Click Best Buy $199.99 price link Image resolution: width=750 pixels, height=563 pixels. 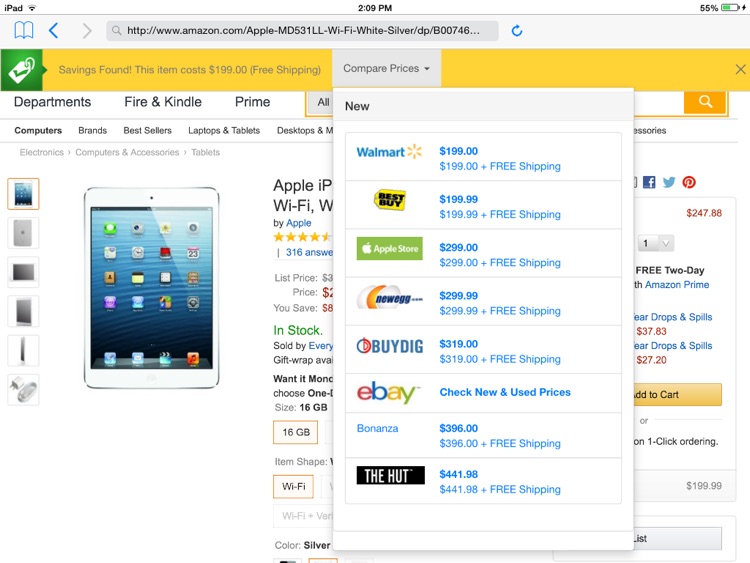point(458,199)
